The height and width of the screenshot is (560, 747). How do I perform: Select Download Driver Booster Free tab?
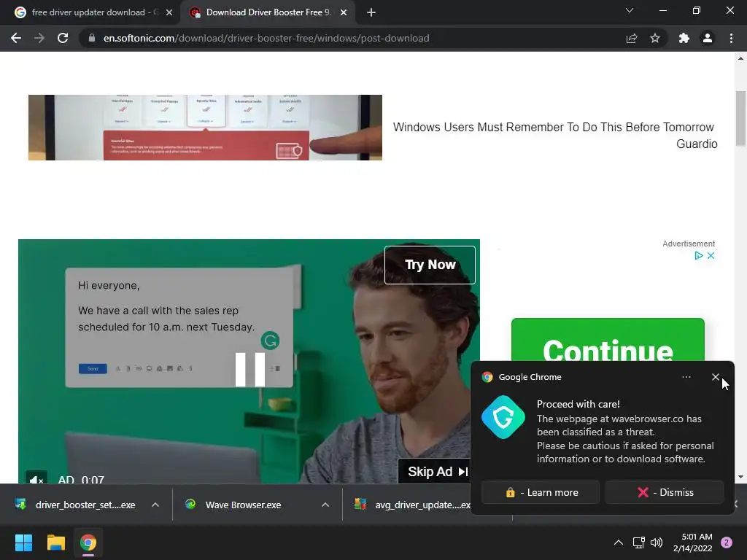tap(268, 12)
